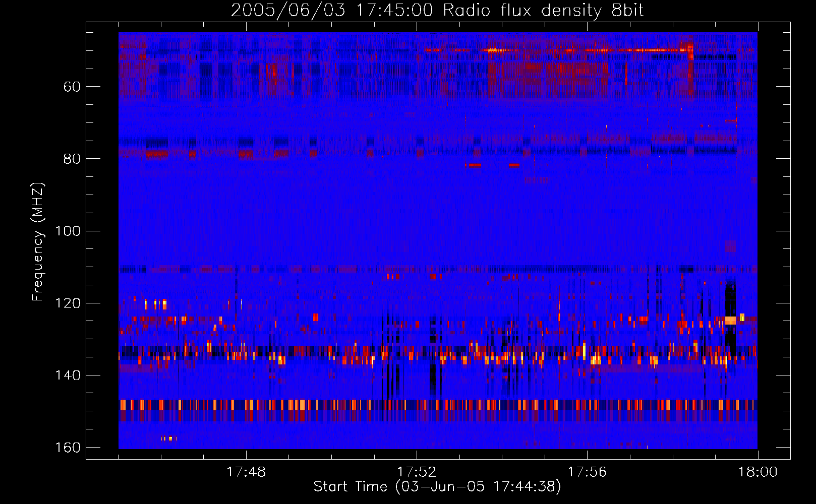Click the 80 frequency tick label
816x504 pixels.
(72, 159)
